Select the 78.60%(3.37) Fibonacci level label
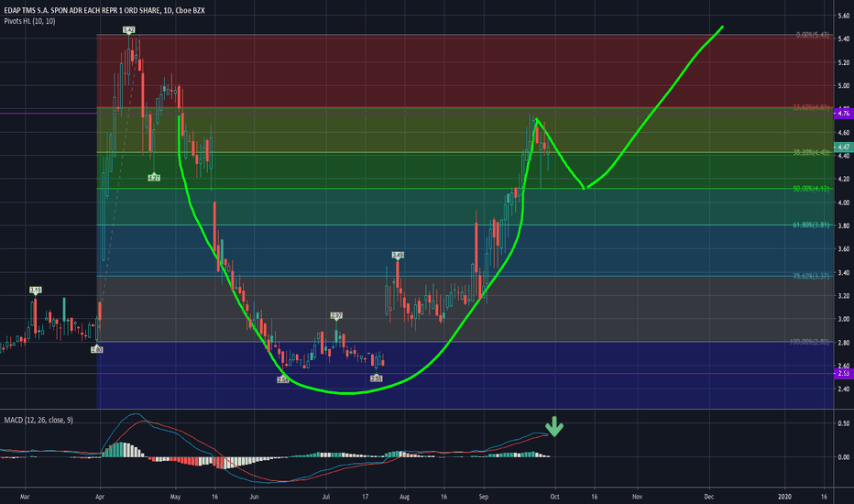Image resolution: width=854 pixels, height=504 pixels. (811, 276)
